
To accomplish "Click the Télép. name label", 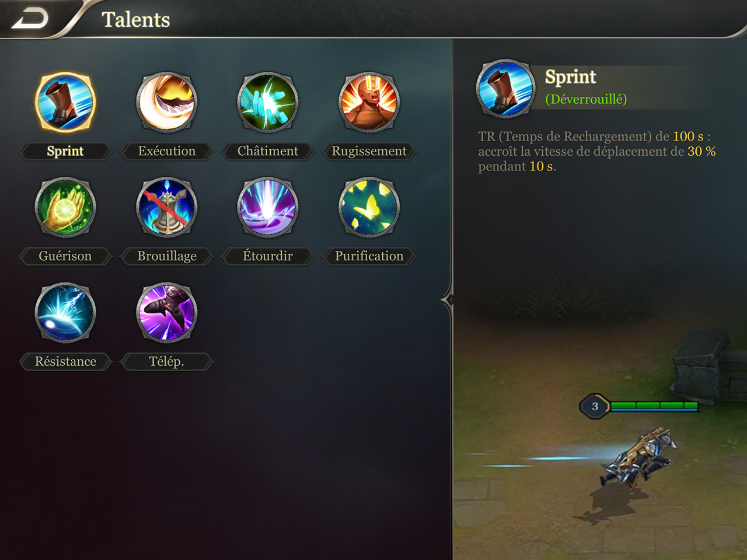I will point(167,362).
